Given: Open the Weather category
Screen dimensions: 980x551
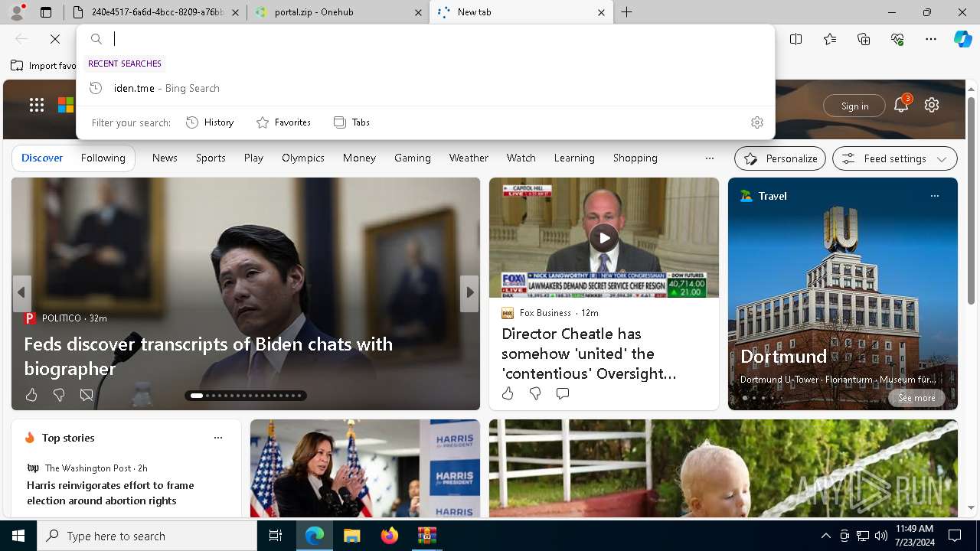Looking at the screenshot, I should point(469,158).
